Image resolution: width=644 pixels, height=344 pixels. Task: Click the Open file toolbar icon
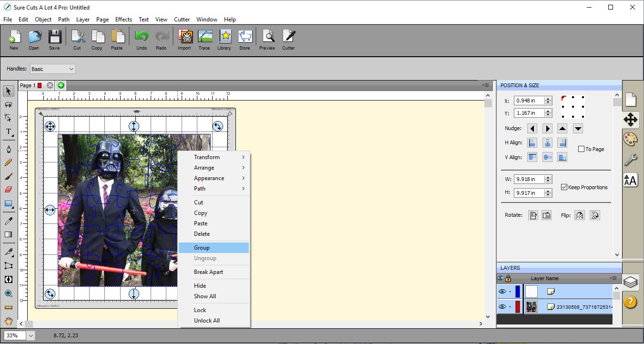coord(34,40)
